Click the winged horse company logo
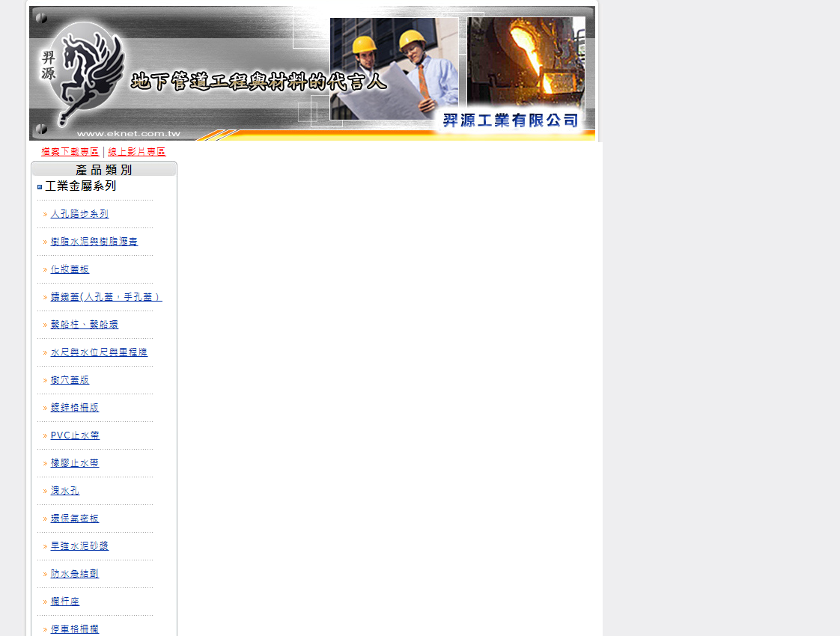This screenshot has height=636, width=840. 88,73
